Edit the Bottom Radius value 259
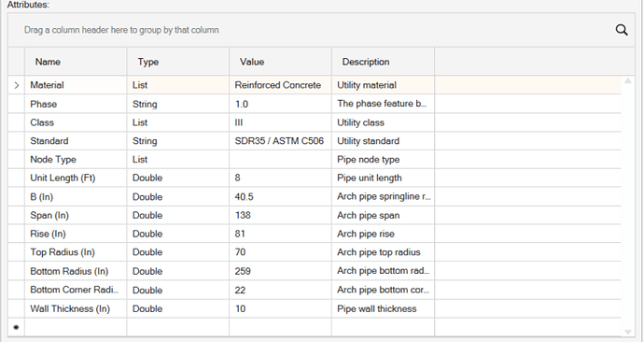This screenshot has height=342, width=644. pyautogui.click(x=280, y=271)
